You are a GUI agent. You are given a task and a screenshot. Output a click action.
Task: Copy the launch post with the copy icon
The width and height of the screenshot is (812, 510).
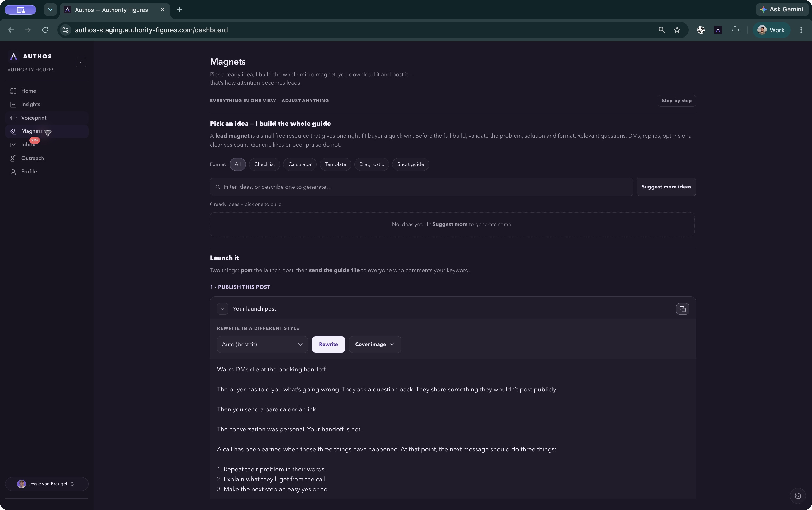pos(682,309)
